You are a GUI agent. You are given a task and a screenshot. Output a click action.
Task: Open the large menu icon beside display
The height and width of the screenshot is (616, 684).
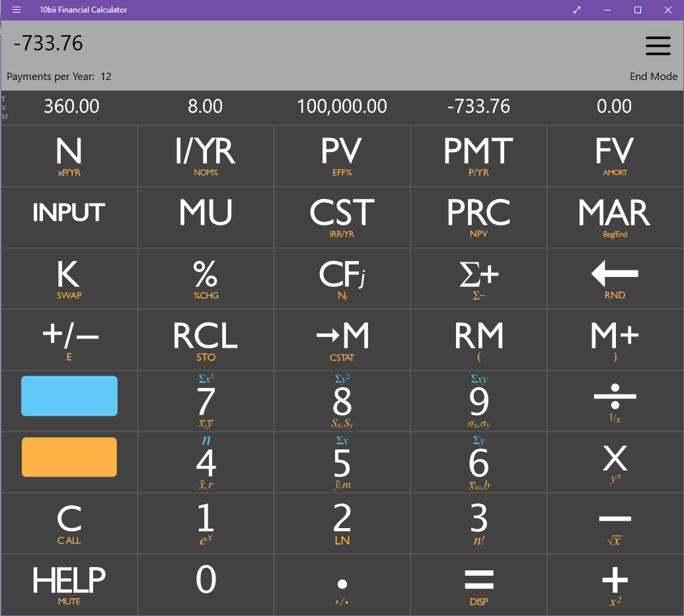(658, 46)
